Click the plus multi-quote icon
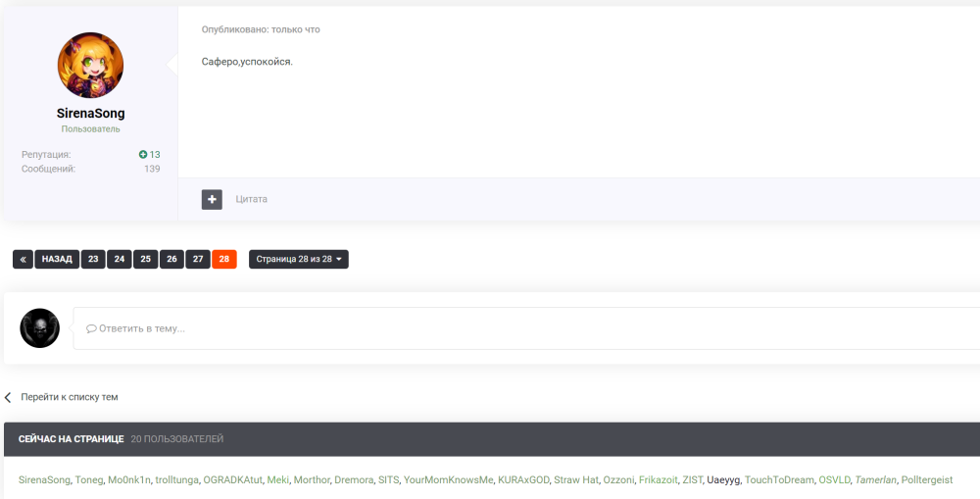980x499 pixels. coord(212,199)
